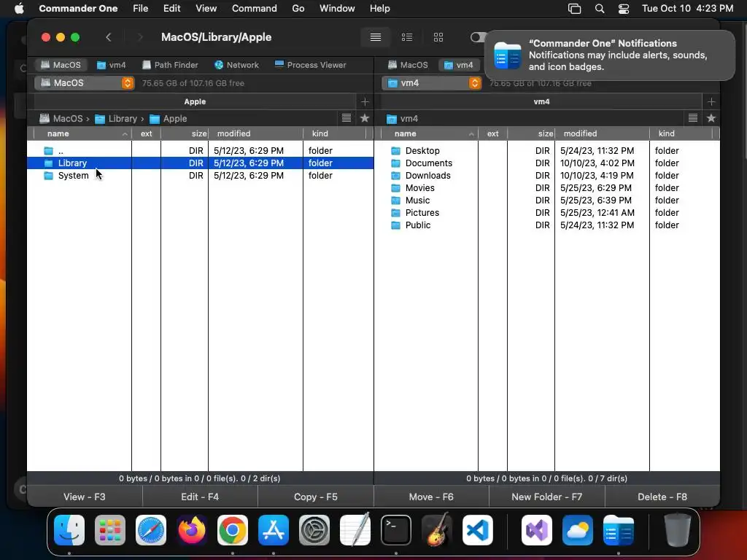Click Move - F6 button
This screenshot has height=560, width=747.
click(x=431, y=497)
